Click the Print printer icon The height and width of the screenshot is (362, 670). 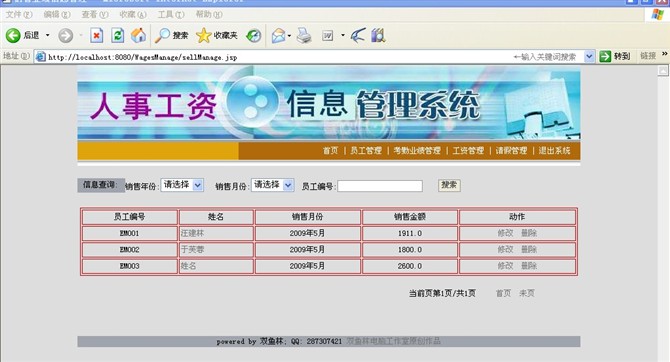pyautogui.click(x=304, y=35)
